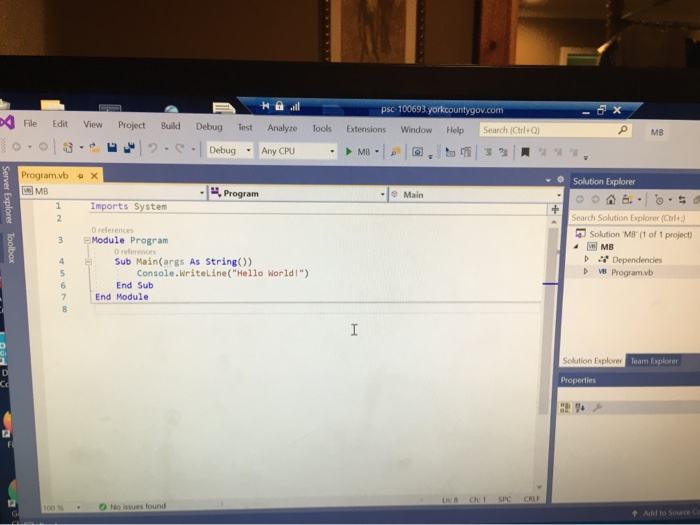Viewport: 700px width, 525px height.
Task: Click the Navigate Backward toolbar arrow
Action: [x=17, y=146]
